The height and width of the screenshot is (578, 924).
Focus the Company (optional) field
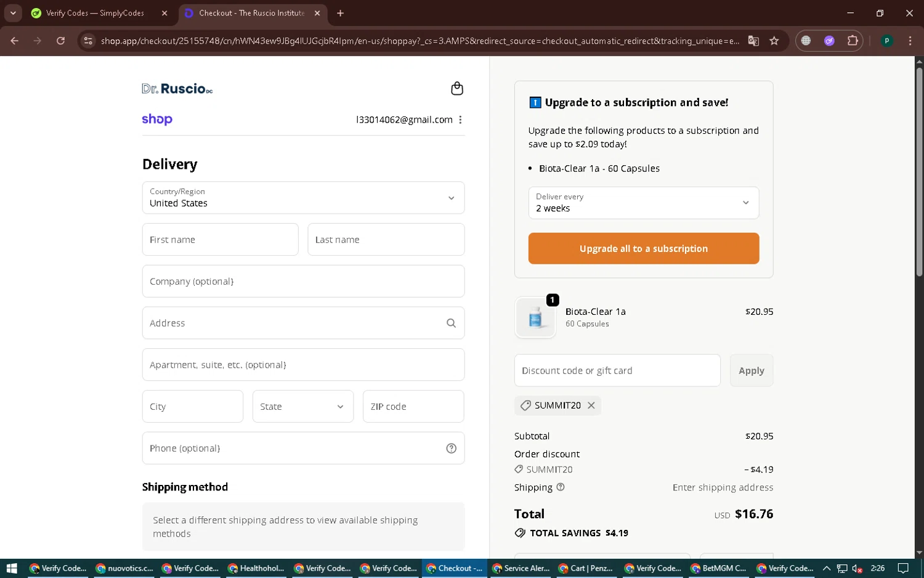tap(303, 282)
